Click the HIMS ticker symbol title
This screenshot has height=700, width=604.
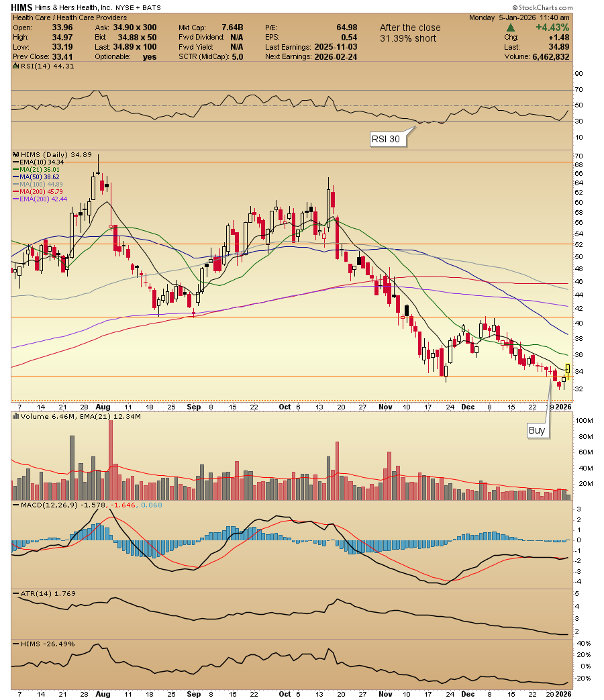[21, 7]
